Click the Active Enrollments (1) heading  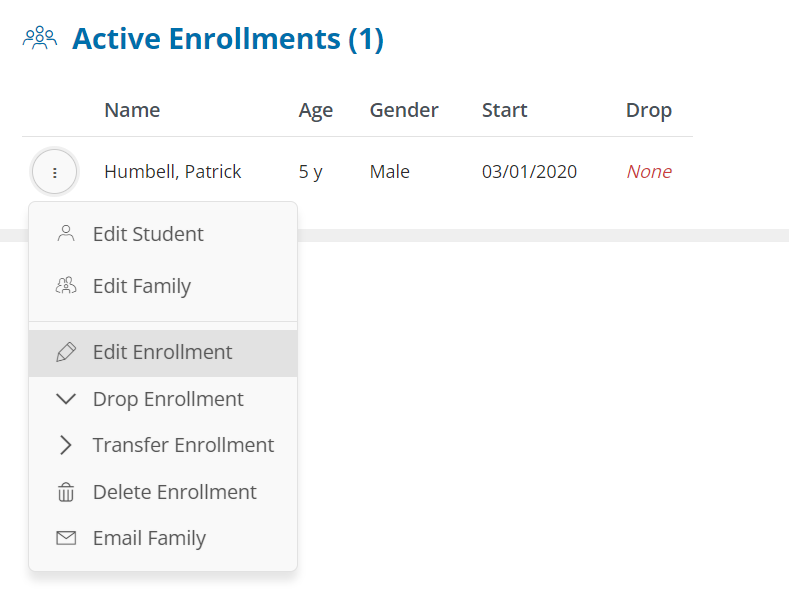(228, 39)
